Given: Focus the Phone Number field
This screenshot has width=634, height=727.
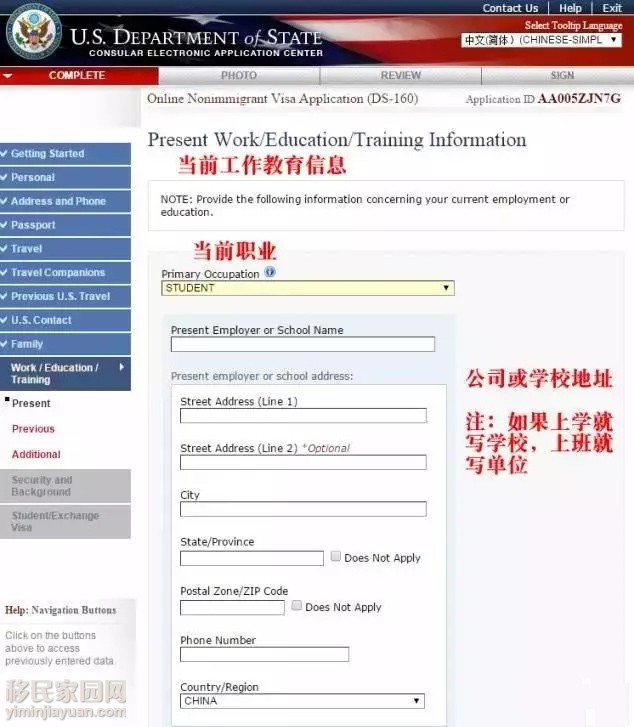Looking at the screenshot, I should 264,654.
